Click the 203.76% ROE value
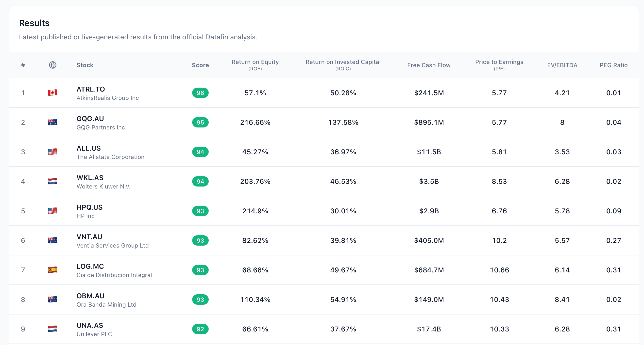 [255, 181]
